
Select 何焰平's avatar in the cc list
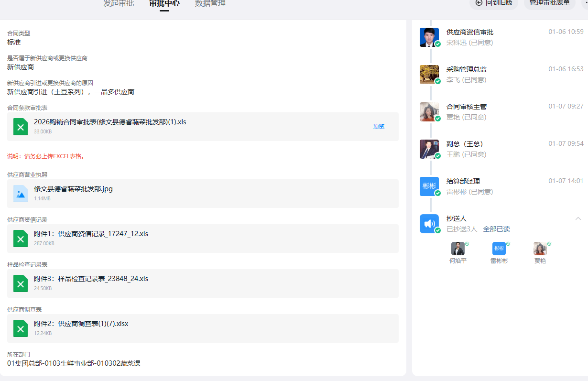point(457,249)
